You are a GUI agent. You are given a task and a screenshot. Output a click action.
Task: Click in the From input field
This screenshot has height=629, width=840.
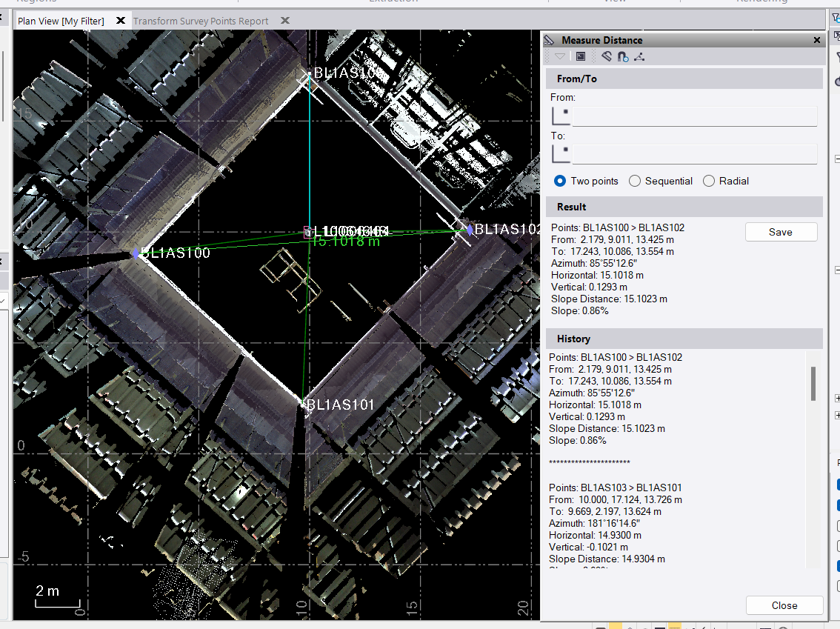point(694,116)
